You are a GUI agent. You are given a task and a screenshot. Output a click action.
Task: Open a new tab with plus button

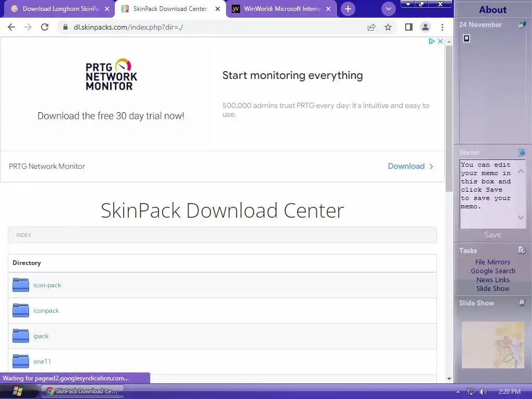(348, 9)
